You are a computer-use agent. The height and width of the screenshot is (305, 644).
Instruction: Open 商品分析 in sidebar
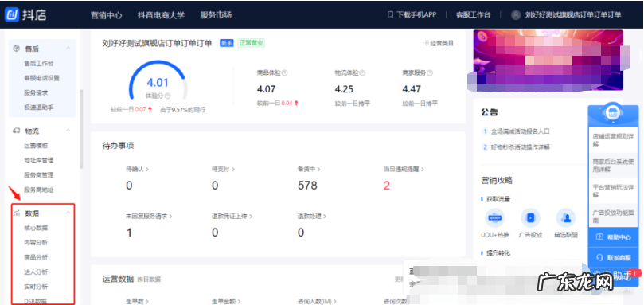(36, 257)
